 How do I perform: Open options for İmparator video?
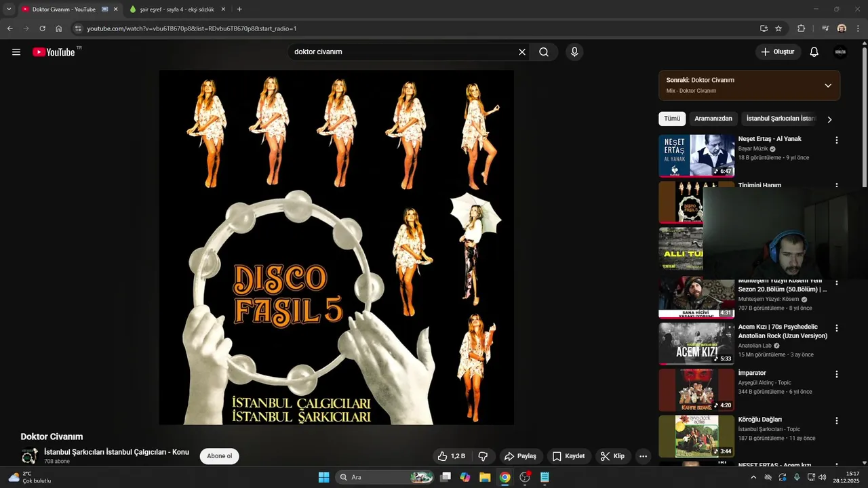pyautogui.click(x=837, y=374)
